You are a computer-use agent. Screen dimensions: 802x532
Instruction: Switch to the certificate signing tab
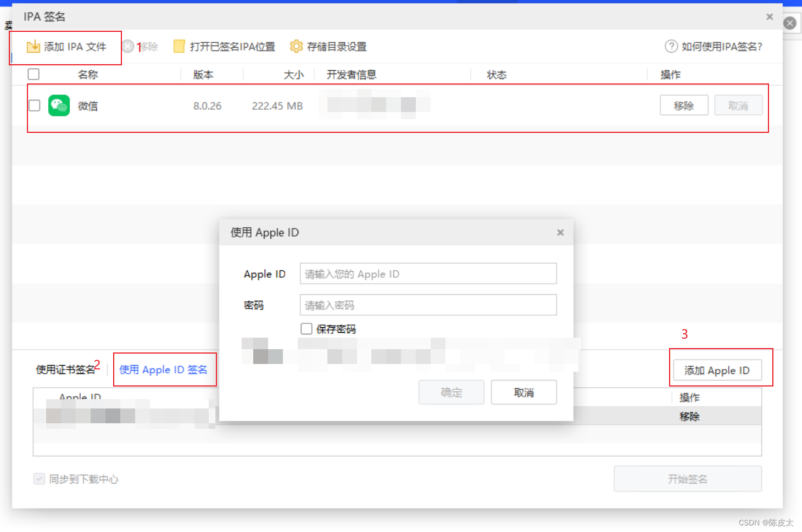pos(65,369)
